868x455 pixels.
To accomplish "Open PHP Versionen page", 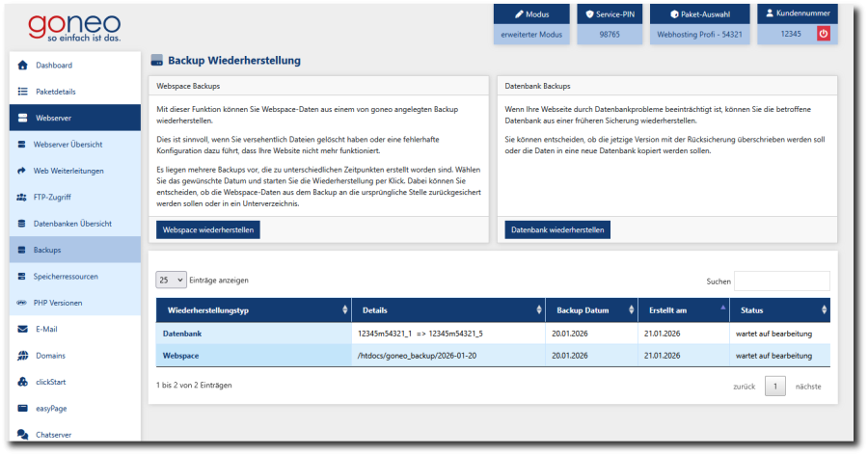I will [x=74, y=303].
